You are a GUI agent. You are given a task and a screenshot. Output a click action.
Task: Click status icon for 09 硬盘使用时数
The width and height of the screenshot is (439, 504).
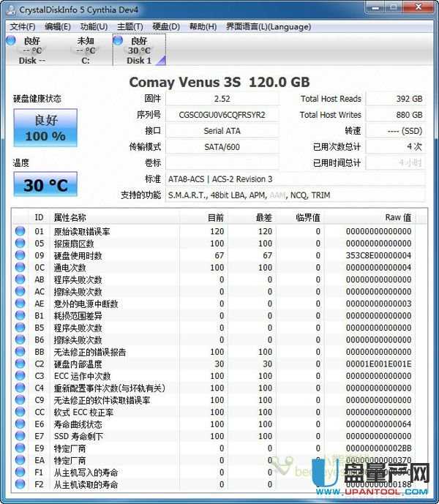[x=20, y=255]
